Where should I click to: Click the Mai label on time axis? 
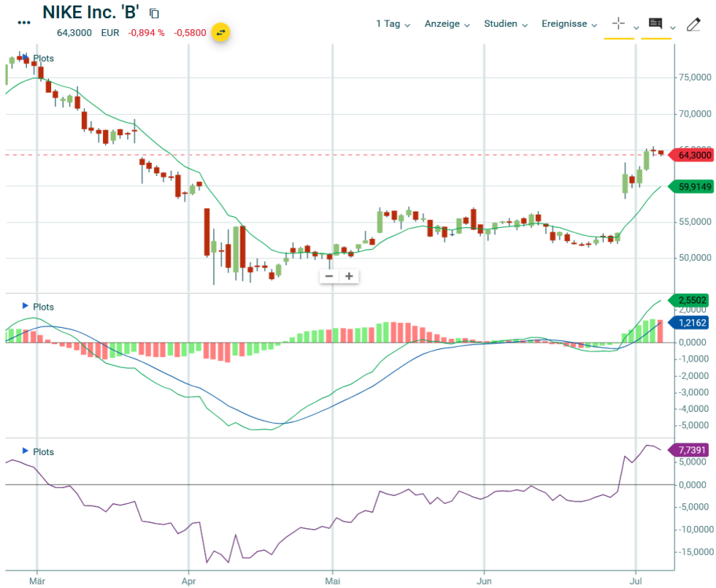(332, 581)
